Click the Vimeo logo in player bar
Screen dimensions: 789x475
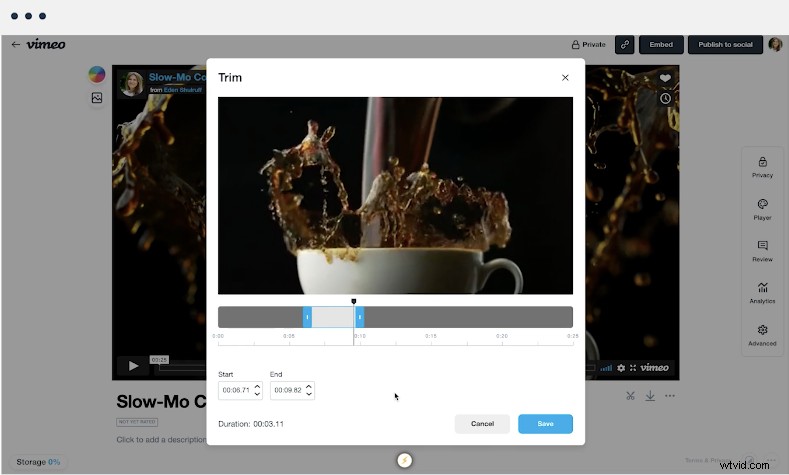[x=654, y=368]
